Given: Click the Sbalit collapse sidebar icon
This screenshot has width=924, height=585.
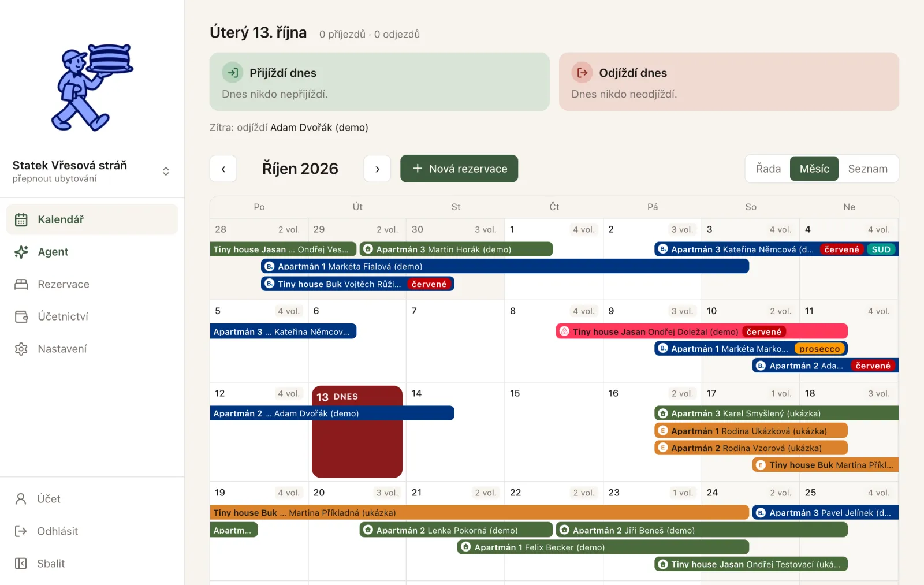Looking at the screenshot, I should coord(21,564).
